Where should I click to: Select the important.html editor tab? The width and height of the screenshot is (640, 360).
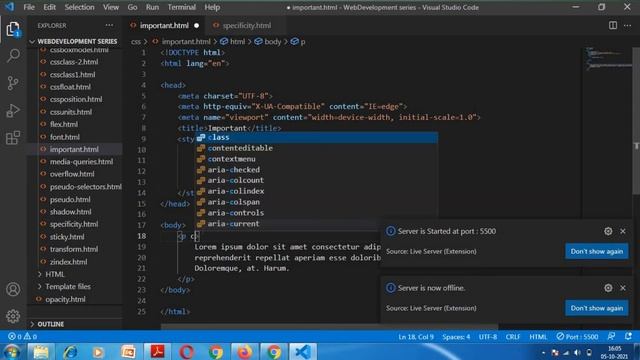tap(164, 25)
